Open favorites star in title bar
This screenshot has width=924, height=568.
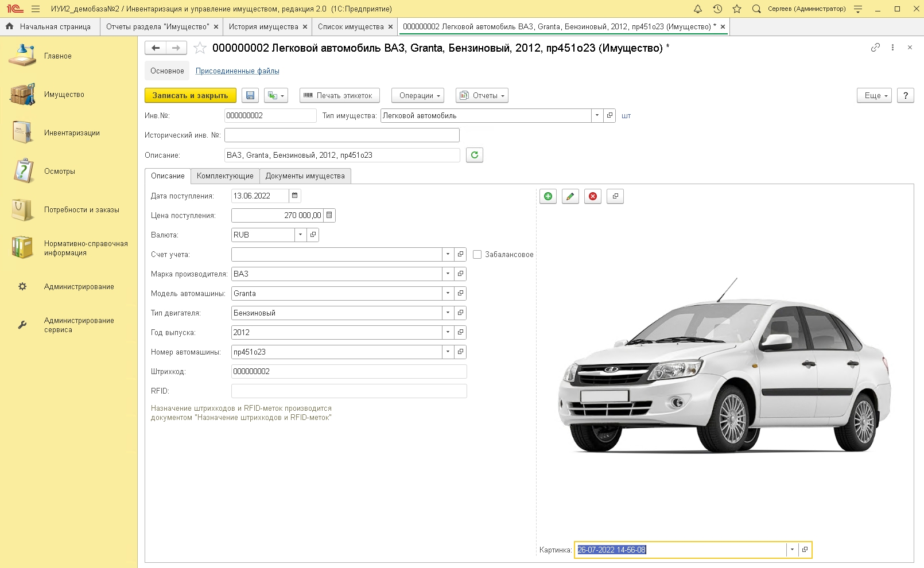(x=737, y=9)
